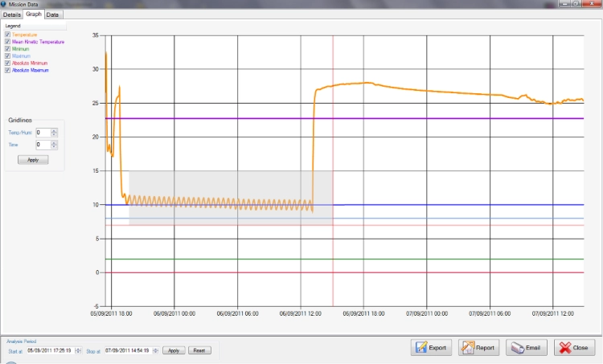
Task: Click the Start at date spinner
Action: coord(77,350)
